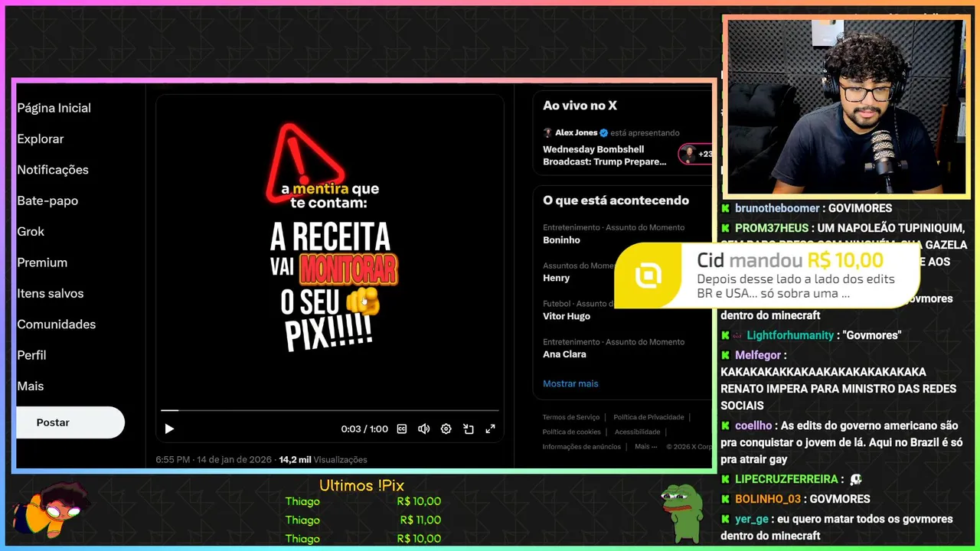This screenshot has height=551, width=980.
Task: Click the yellow donation alert icon
Action: pos(648,275)
